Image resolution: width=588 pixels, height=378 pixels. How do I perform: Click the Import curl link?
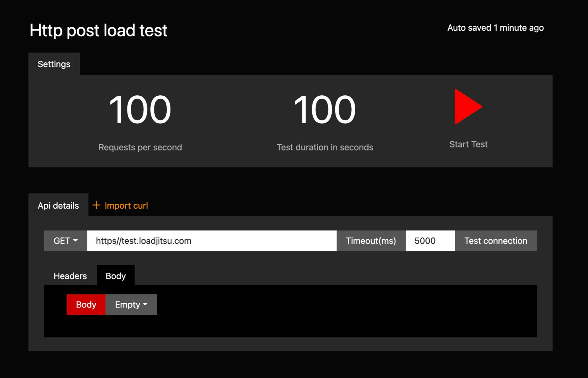point(126,206)
